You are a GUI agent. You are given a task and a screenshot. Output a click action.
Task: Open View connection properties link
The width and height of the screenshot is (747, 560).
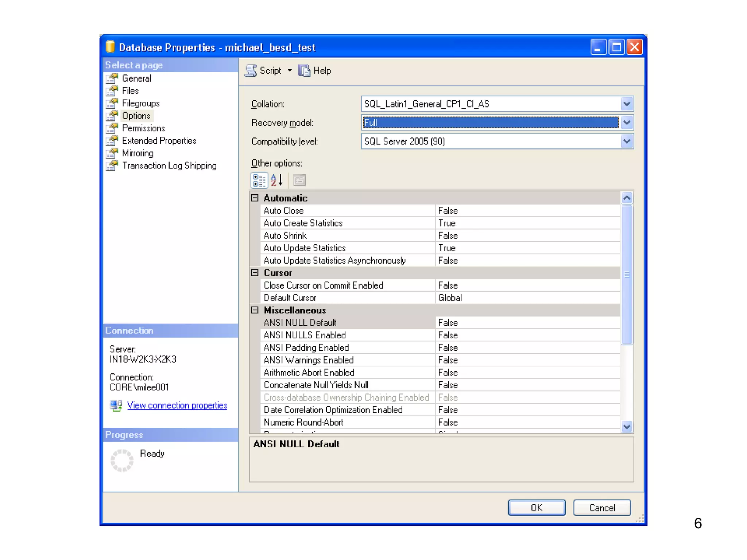(x=177, y=405)
